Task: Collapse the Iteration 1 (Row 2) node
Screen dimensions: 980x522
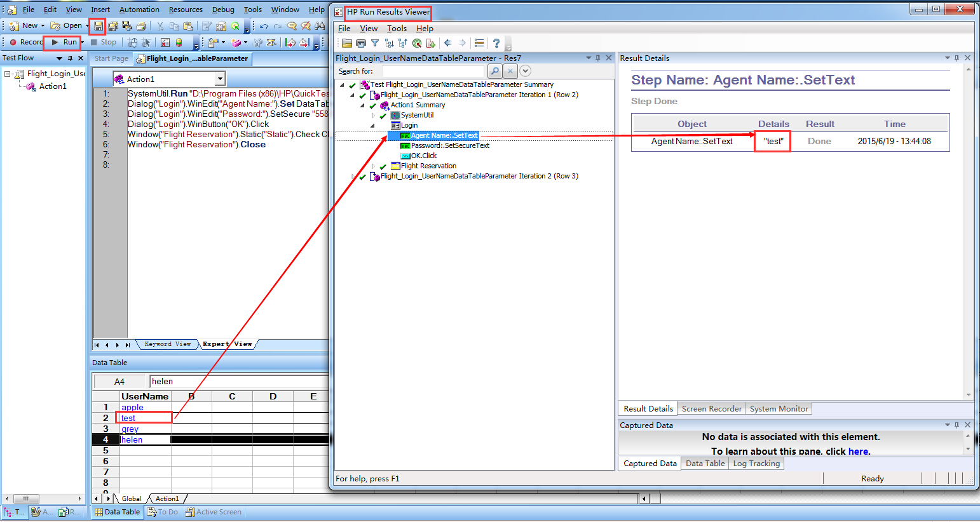Action: point(352,95)
